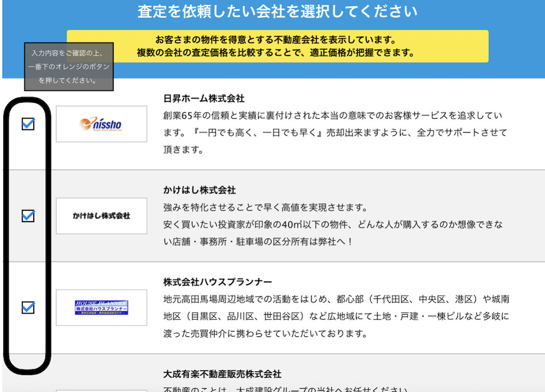Click the HOUSE PLANNER logo image
545x392 pixels.
coord(101,308)
